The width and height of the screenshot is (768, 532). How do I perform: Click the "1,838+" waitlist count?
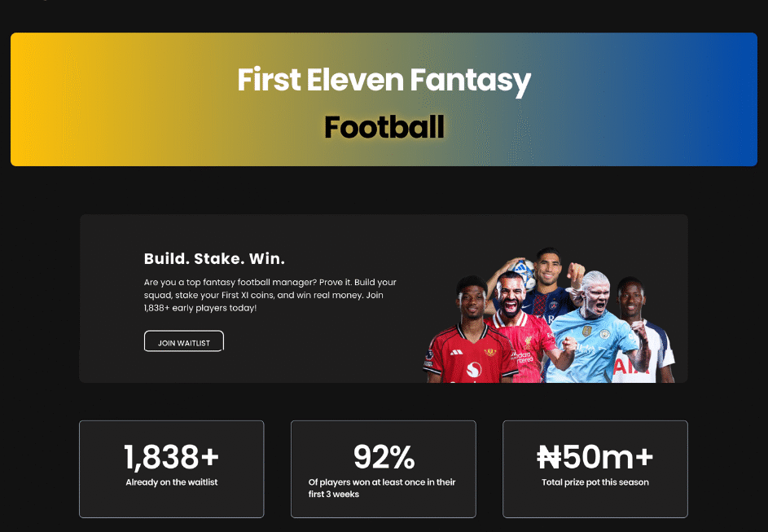pos(171,457)
